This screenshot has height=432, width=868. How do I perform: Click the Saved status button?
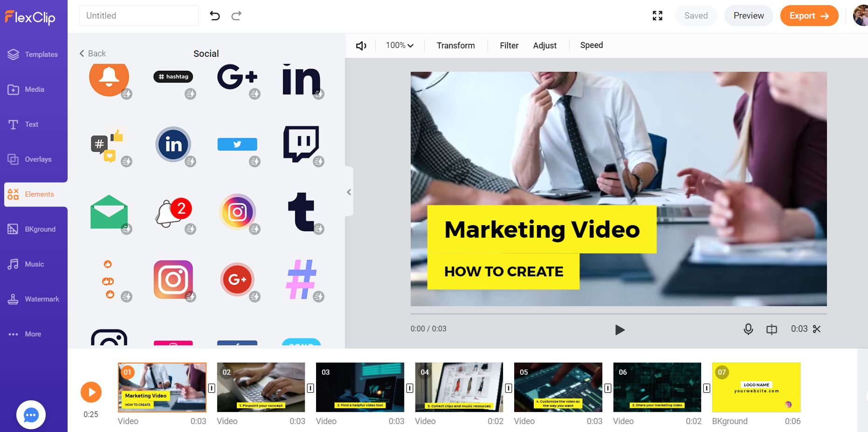(696, 16)
